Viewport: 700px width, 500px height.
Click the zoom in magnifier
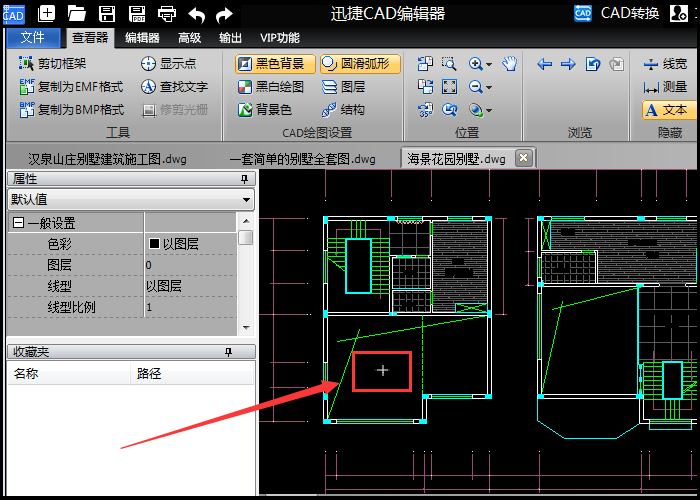tap(475, 64)
